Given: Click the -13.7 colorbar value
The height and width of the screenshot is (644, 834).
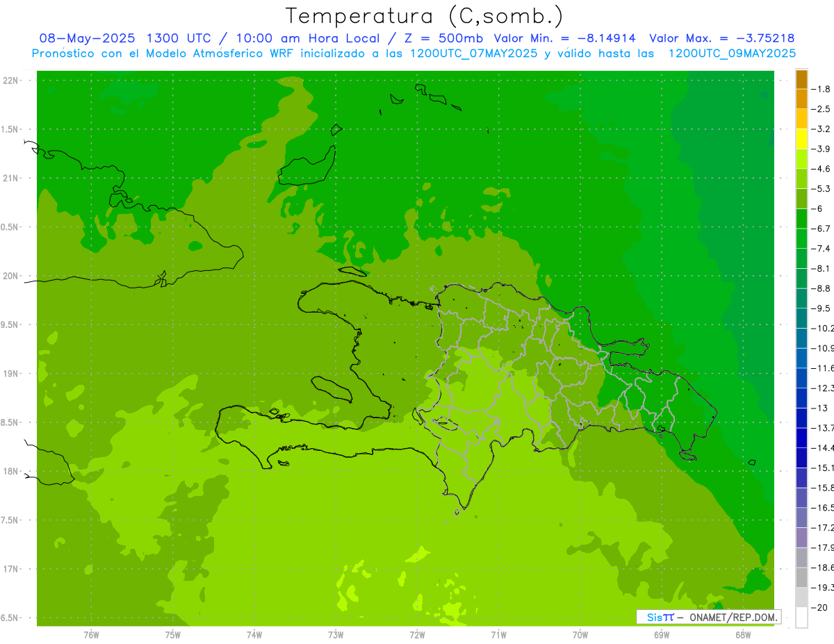Looking at the screenshot, I should coord(823,428).
